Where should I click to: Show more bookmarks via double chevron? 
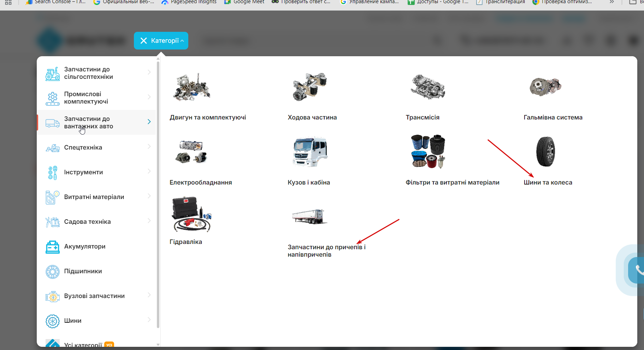click(611, 2)
